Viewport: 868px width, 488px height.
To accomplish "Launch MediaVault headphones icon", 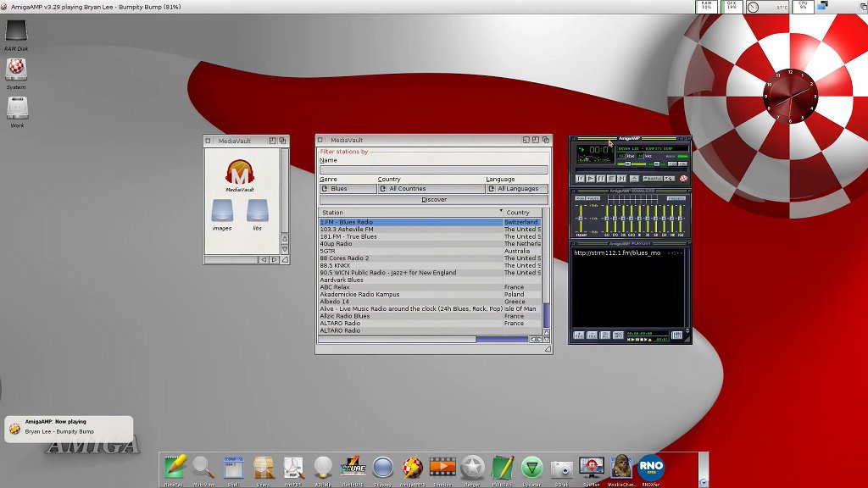I will (240, 172).
